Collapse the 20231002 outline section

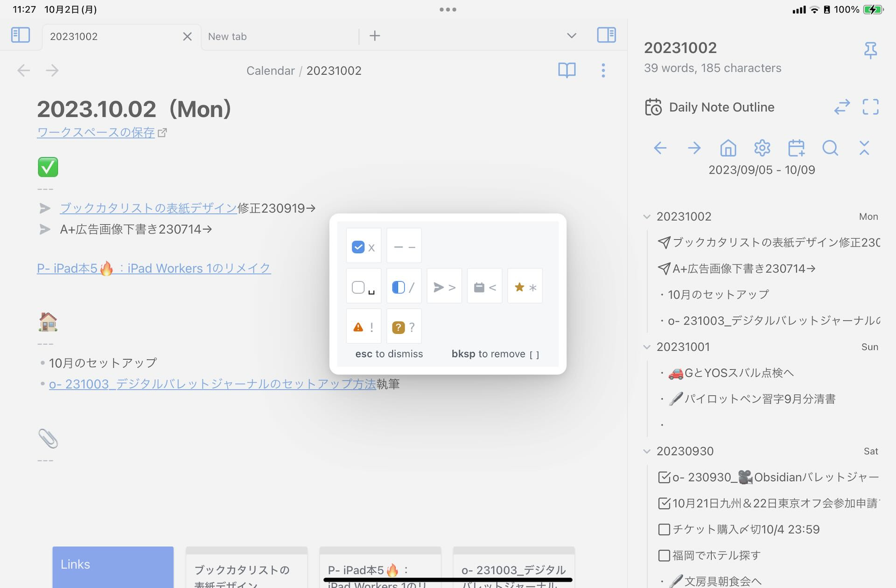click(x=647, y=217)
